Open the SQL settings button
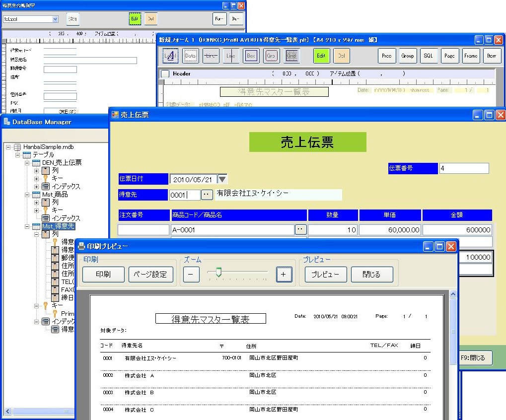The image size is (506, 420). (429, 56)
